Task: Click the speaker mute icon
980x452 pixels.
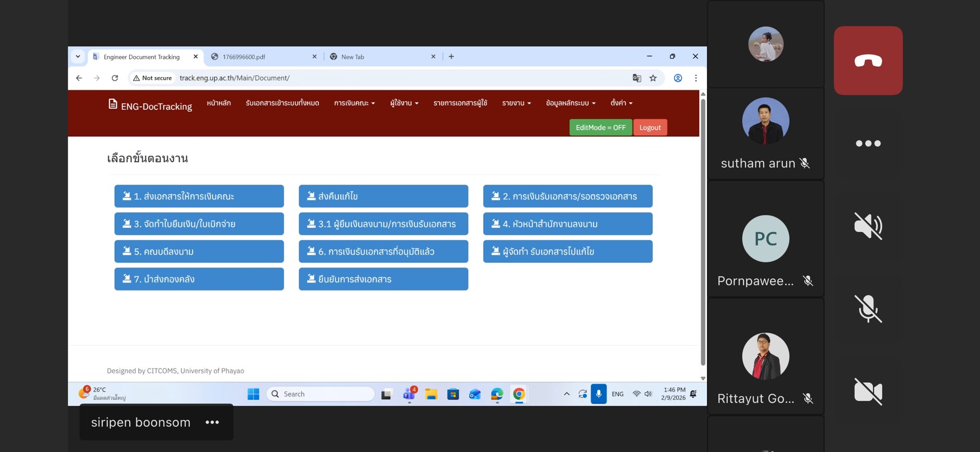Action: 868,226
